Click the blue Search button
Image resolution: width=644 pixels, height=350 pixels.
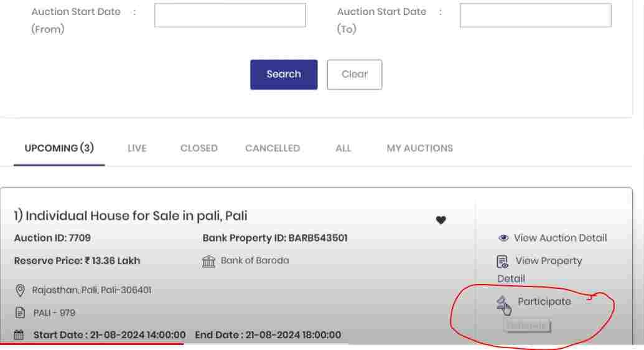point(284,75)
